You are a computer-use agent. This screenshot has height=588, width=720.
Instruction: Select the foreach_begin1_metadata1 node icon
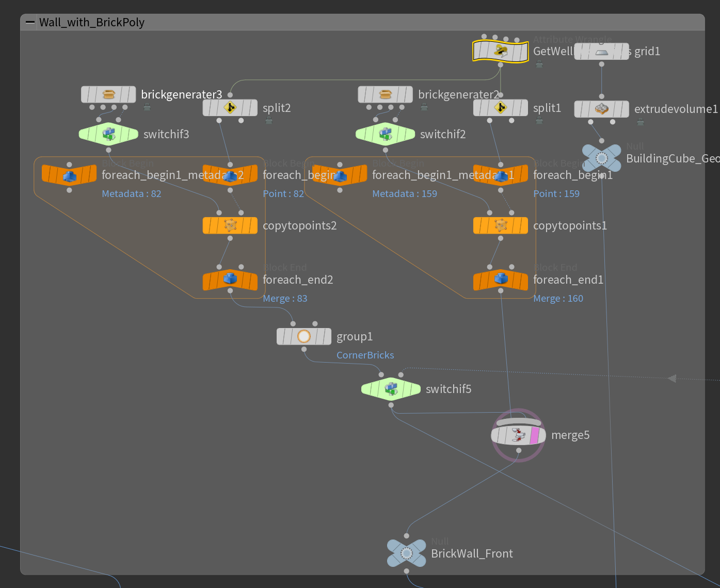[340, 175]
